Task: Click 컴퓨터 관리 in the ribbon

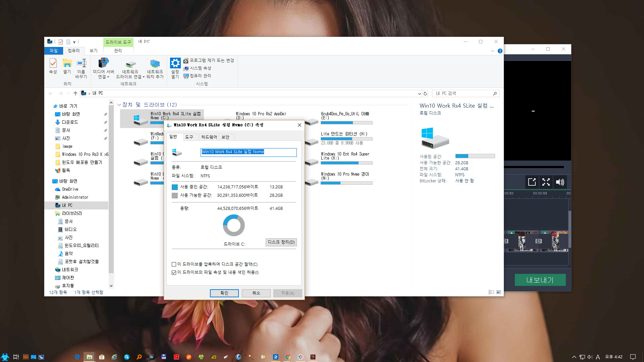Action: [197, 76]
